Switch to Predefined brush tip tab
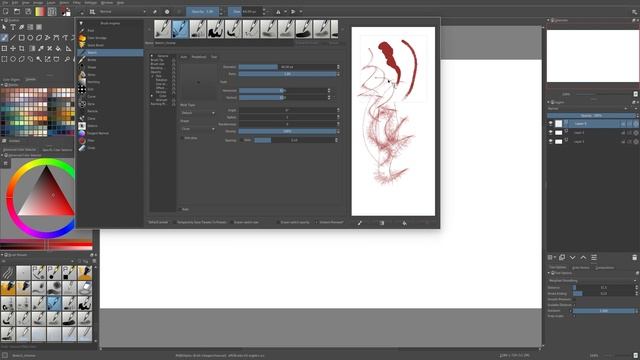The width and height of the screenshot is (640, 360). click(199, 57)
